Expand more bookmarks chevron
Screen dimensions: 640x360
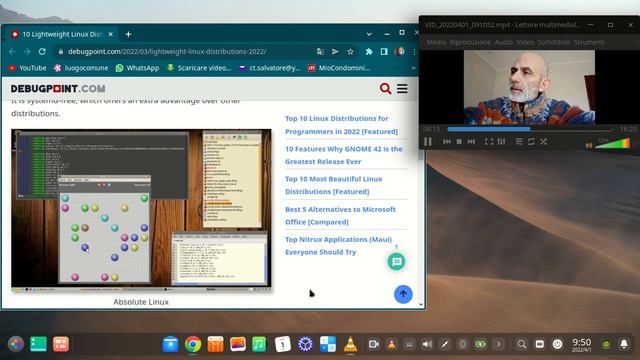click(413, 68)
